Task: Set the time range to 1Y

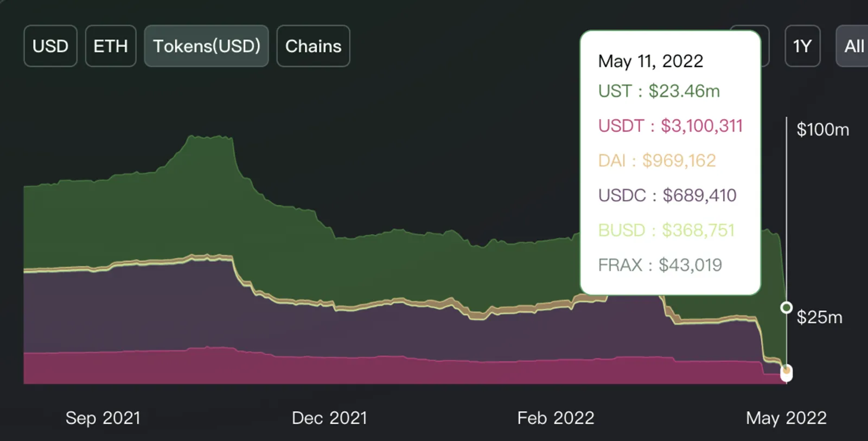Action: 802,46
